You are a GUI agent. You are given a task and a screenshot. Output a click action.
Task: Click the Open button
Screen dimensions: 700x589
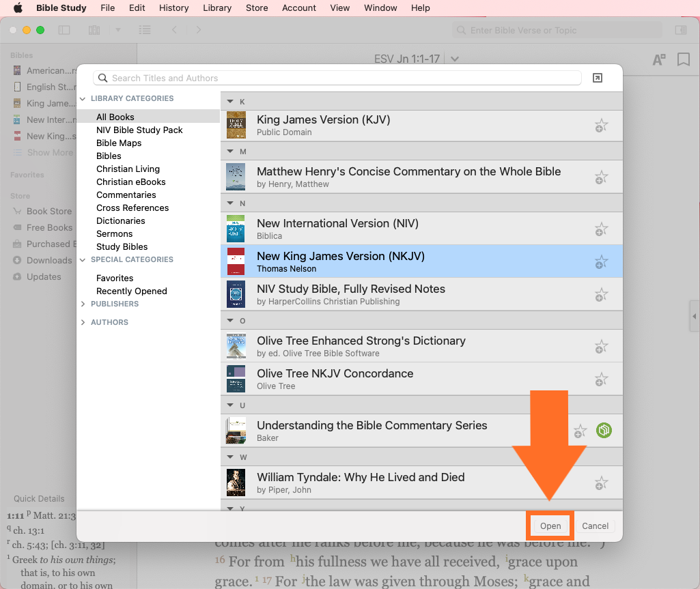[550, 526]
